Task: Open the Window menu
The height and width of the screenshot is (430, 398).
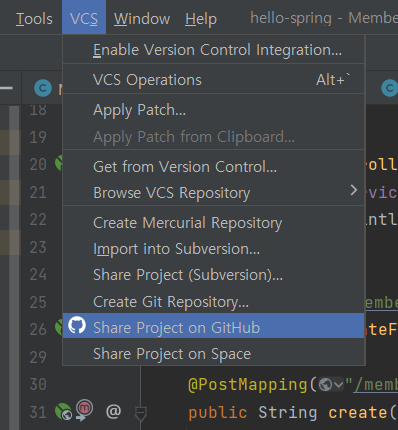Action: pos(142,19)
